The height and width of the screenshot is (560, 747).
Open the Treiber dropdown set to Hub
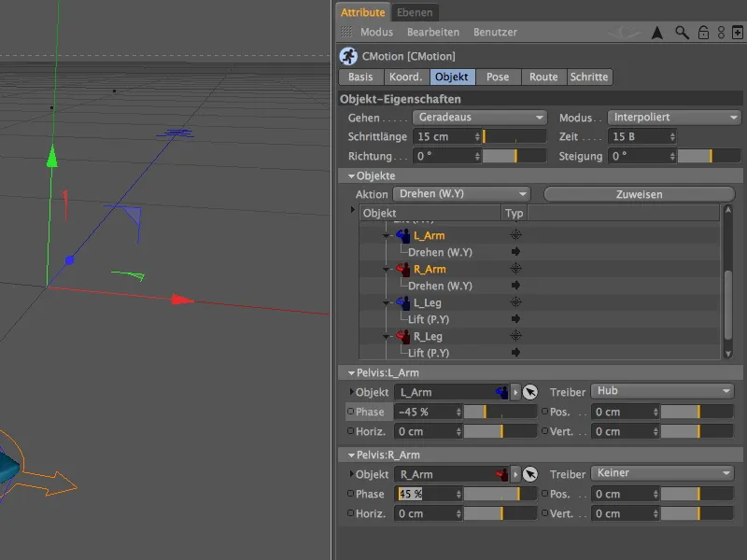[x=662, y=391]
